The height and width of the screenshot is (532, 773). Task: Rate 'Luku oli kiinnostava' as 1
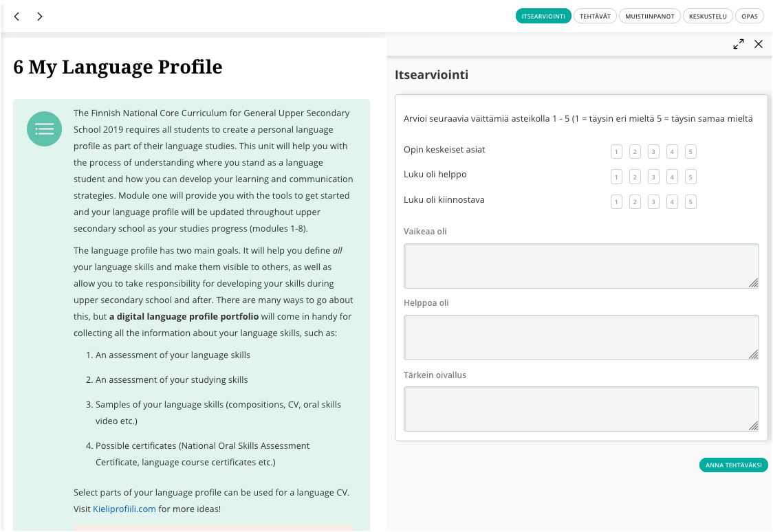coord(617,202)
